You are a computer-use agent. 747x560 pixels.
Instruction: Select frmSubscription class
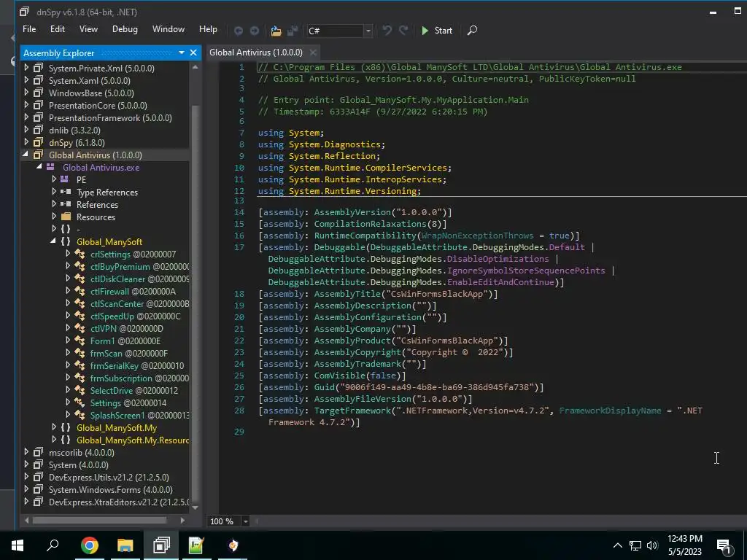(x=139, y=378)
